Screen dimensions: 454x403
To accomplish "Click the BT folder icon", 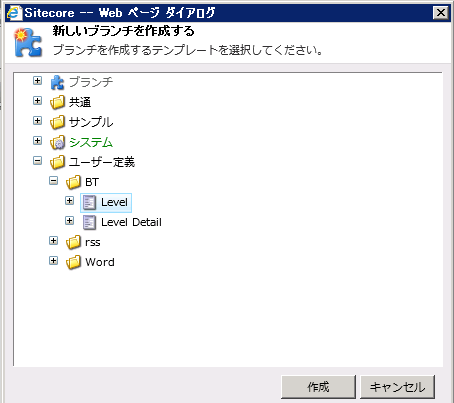I will click(73, 182).
